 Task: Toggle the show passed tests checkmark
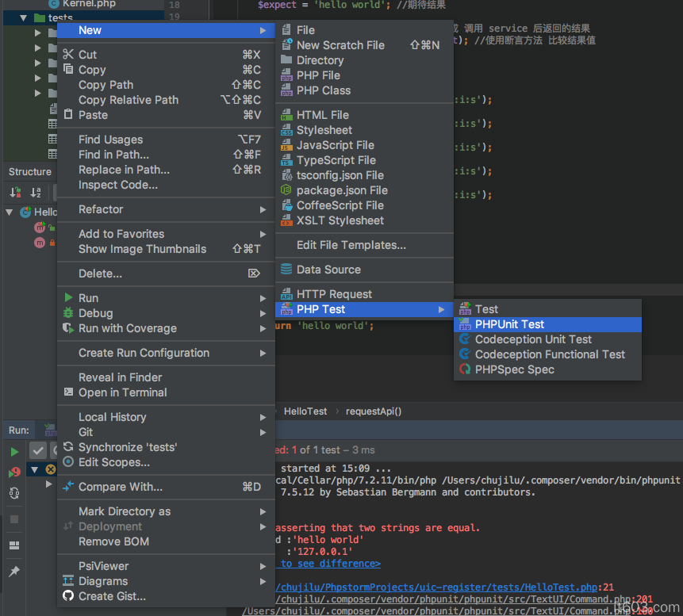[37, 450]
